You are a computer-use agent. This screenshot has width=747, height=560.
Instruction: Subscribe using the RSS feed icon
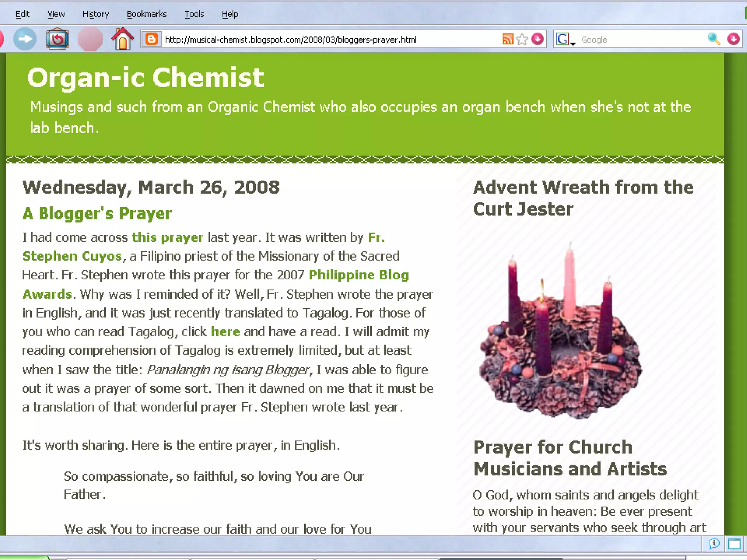coord(508,39)
